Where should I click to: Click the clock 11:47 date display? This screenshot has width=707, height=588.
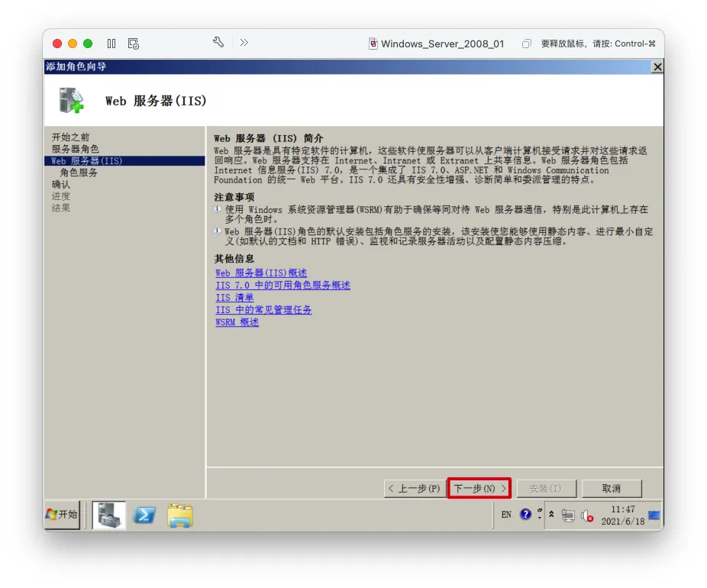coord(623,515)
